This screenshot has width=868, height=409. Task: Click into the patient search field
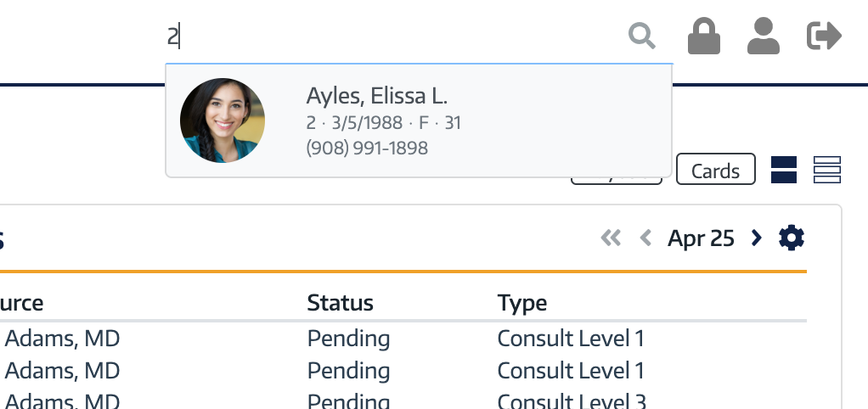coord(393,37)
